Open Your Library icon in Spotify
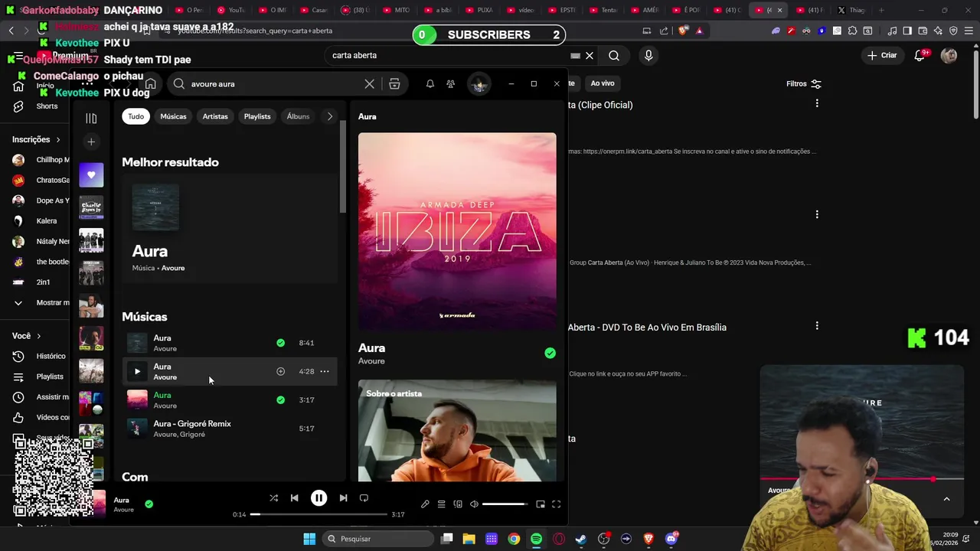The width and height of the screenshot is (980, 551). [x=91, y=118]
